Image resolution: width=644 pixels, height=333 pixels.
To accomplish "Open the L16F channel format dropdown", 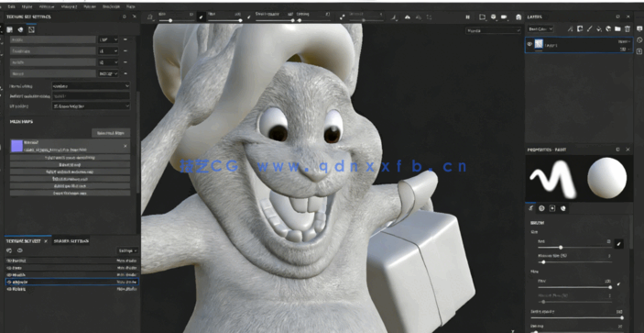I will tap(109, 39).
